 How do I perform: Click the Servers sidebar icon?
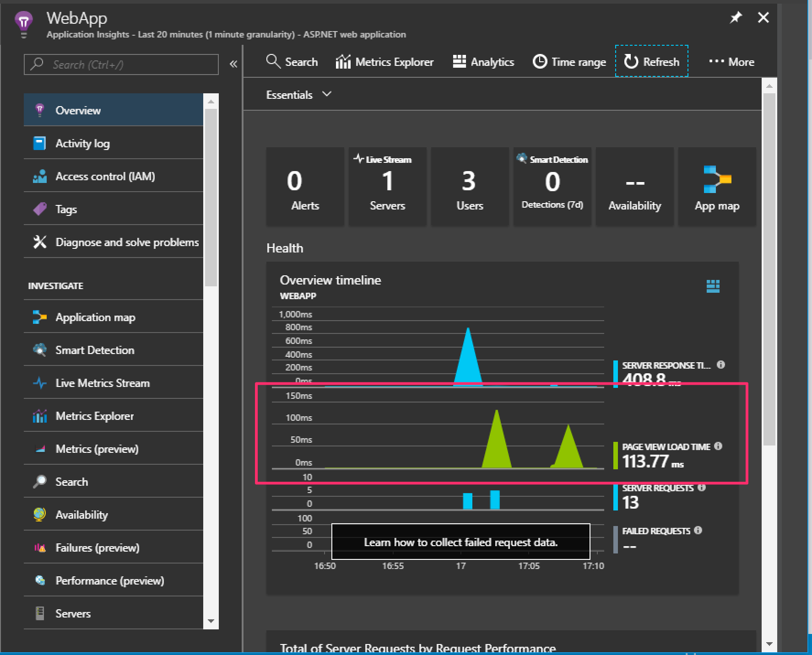tap(40, 613)
